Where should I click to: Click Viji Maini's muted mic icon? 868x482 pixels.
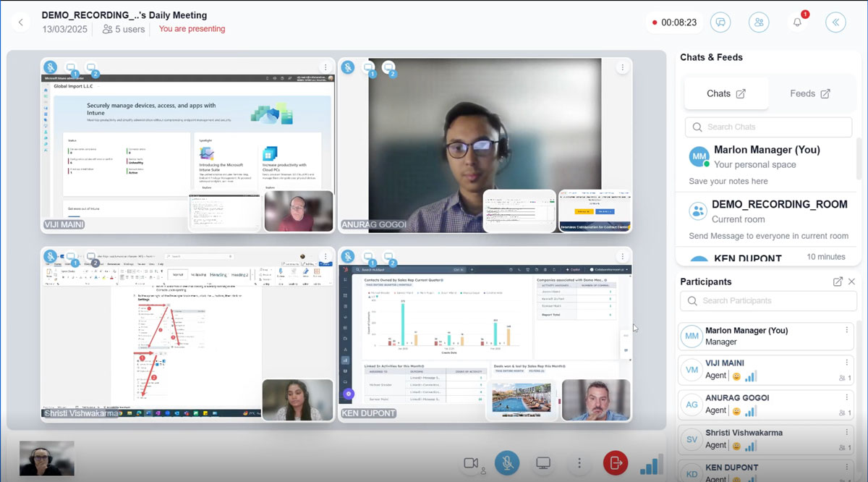51,67
